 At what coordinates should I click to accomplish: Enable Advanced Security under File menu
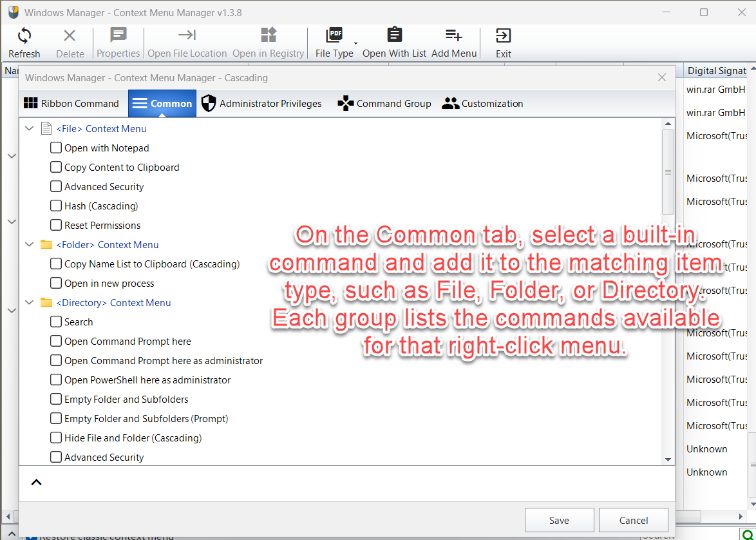[56, 186]
